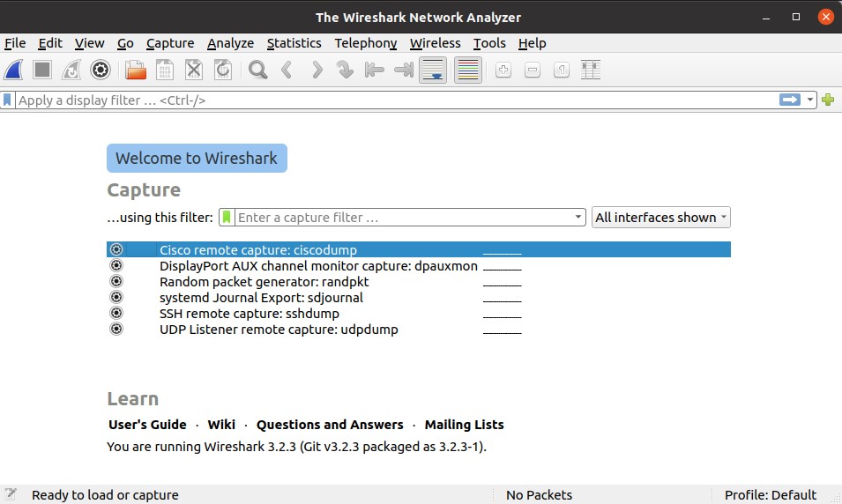Open sdjournal interface settings gear icon
Image resolution: width=842 pixels, height=504 pixels.
(x=116, y=297)
